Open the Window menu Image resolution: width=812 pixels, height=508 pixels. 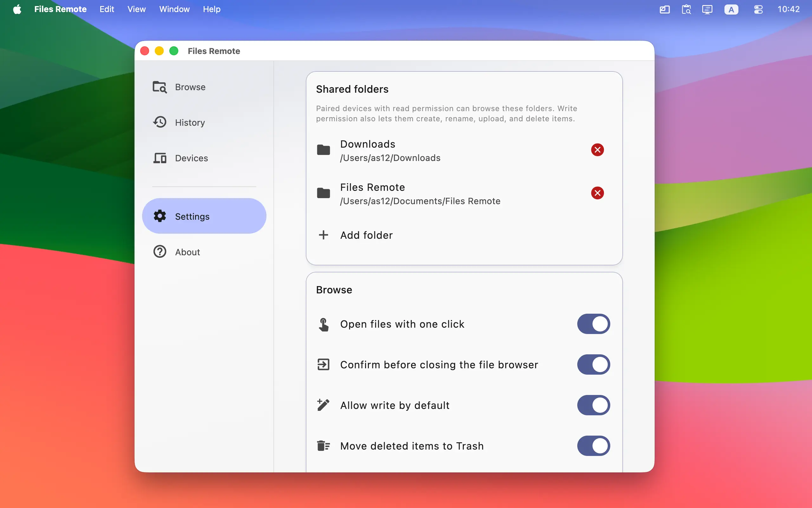(x=174, y=9)
